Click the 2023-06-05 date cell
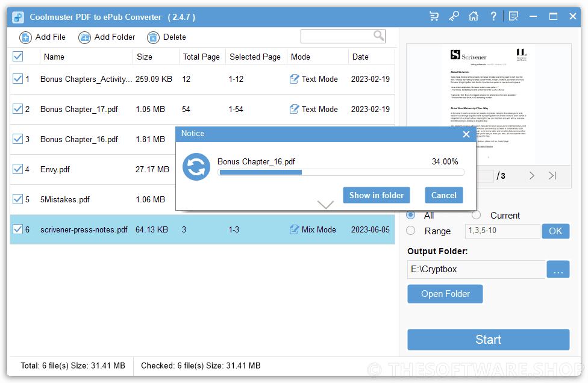 pos(370,229)
